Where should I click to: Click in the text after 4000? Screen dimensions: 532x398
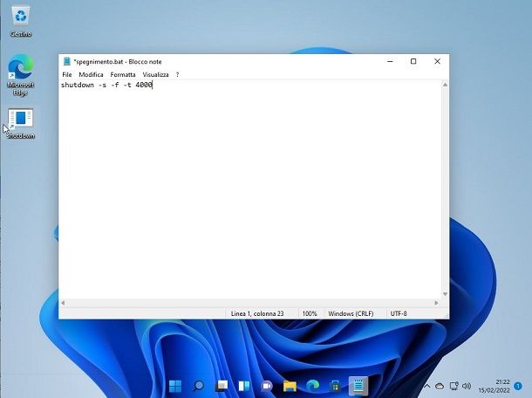[153, 85]
